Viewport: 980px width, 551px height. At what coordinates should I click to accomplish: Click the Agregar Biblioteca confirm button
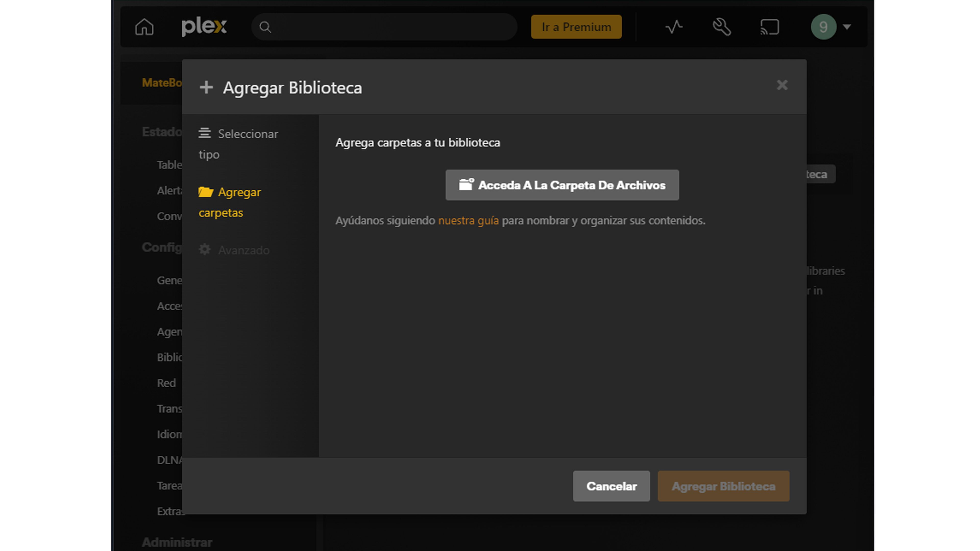pyautogui.click(x=723, y=486)
